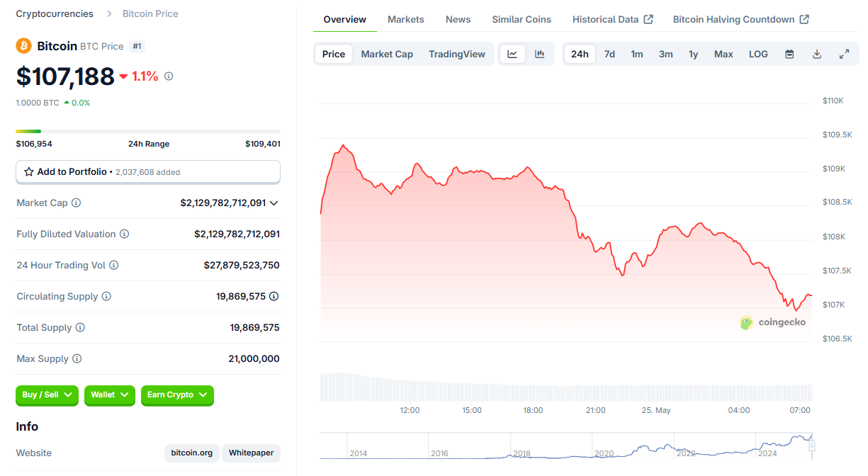Show Fully Diluted Valuation info icon

click(x=124, y=234)
